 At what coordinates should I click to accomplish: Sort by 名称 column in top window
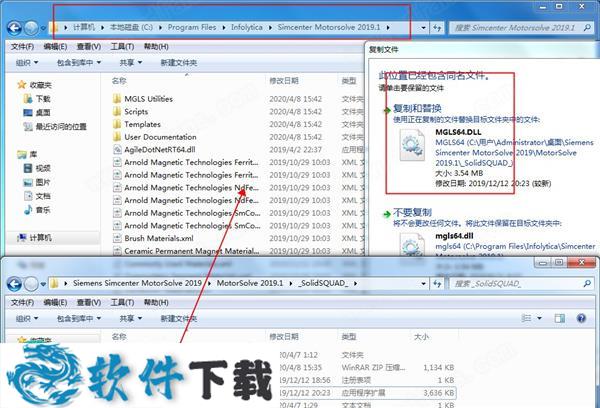(x=119, y=81)
